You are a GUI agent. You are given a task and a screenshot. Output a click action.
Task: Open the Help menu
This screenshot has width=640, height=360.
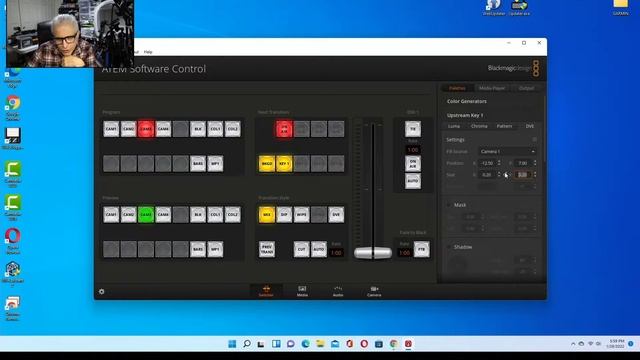click(x=148, y=52)
